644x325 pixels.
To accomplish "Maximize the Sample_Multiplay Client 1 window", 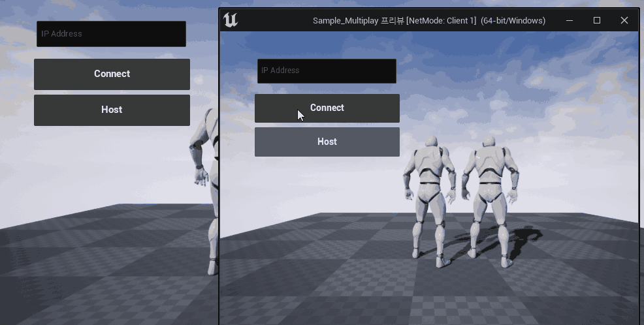I will point(597,20).
